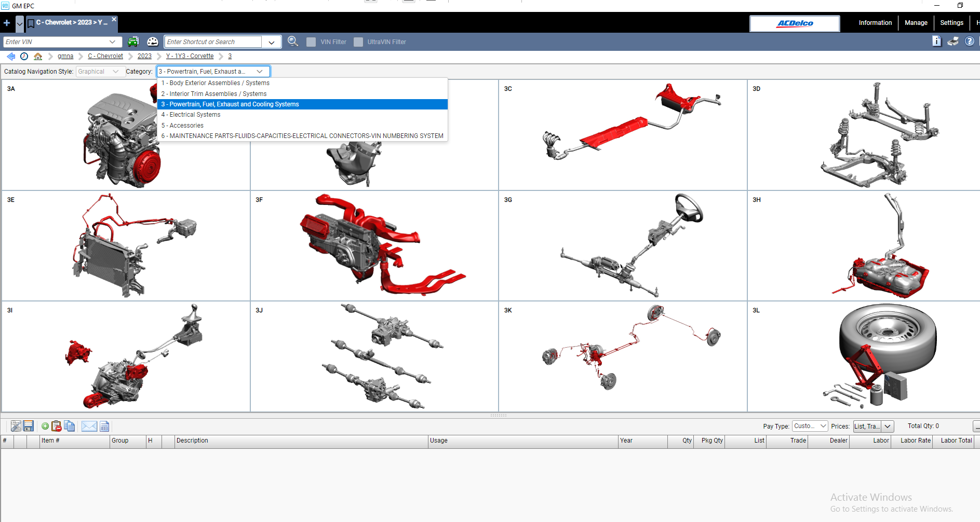This screenshot has width=980, height=522.
Task: Open the 3K brake lines thumbnail
Action: coord(623,356)
